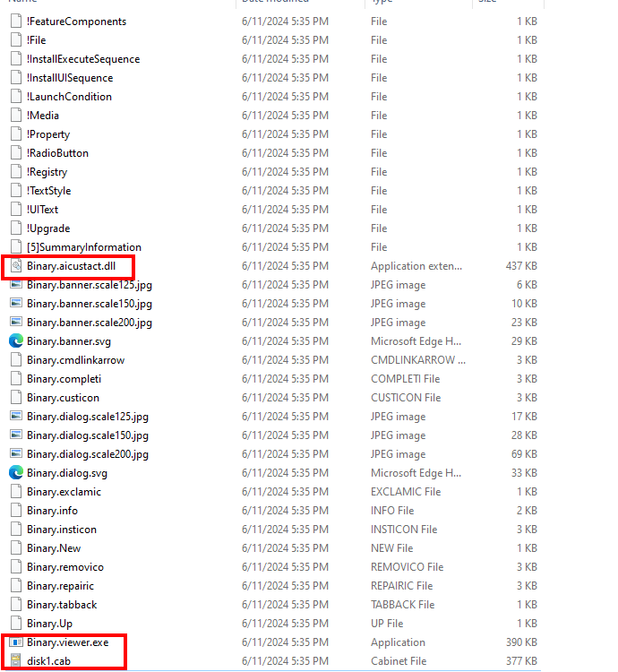Select the !File entry name

pos(37,39)
